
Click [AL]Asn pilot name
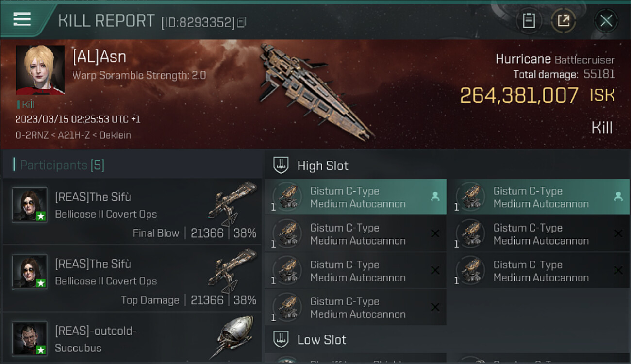100,57
